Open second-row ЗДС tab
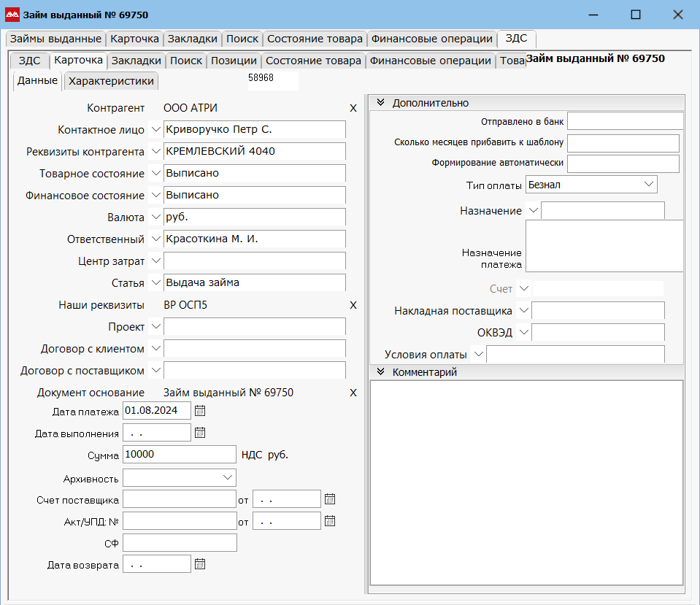The image size is (700, 605). 29,61
